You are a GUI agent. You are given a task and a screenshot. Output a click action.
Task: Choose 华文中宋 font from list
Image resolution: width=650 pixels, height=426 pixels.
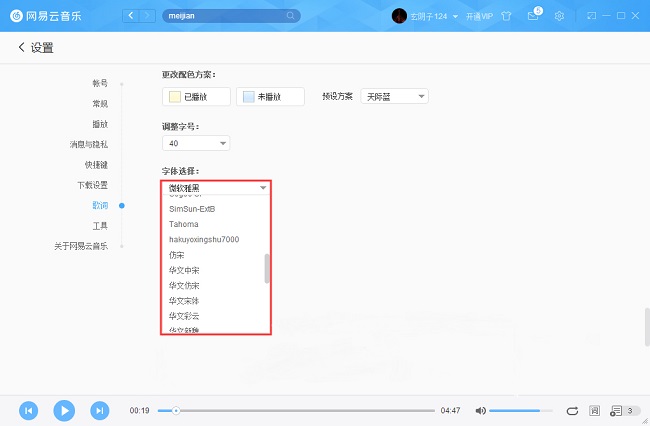click(x=184, y=270)
